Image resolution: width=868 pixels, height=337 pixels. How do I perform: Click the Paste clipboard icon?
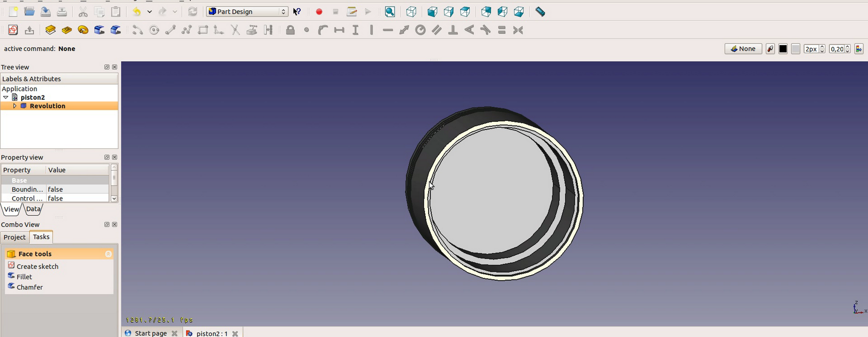click(x=116, y=11)
